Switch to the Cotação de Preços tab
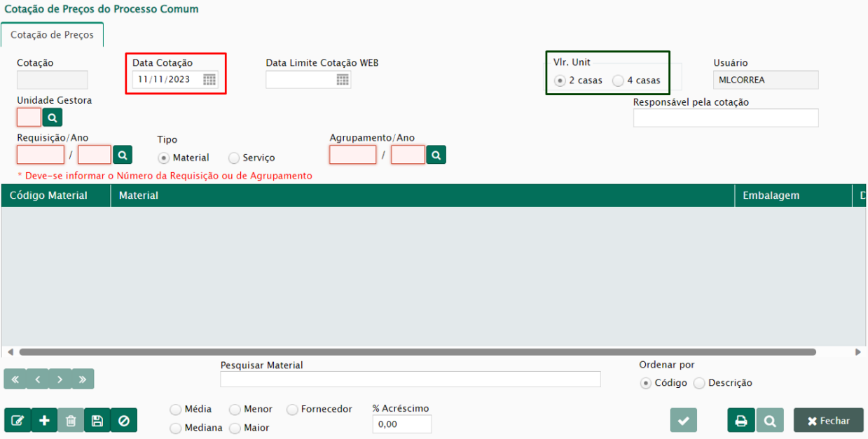868x439 pixels. tap(52, 35)
